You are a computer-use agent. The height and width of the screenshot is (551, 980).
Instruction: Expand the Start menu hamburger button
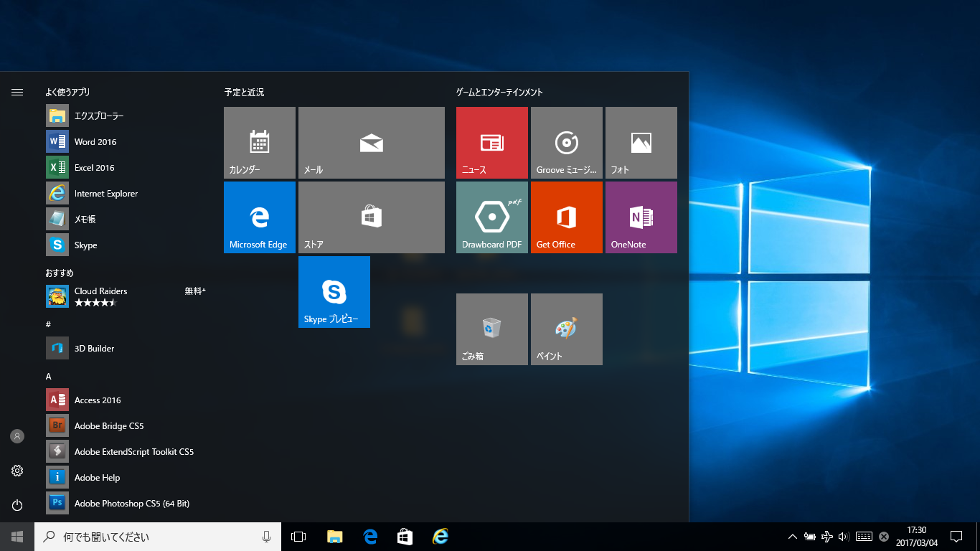(x=17, y=92)
